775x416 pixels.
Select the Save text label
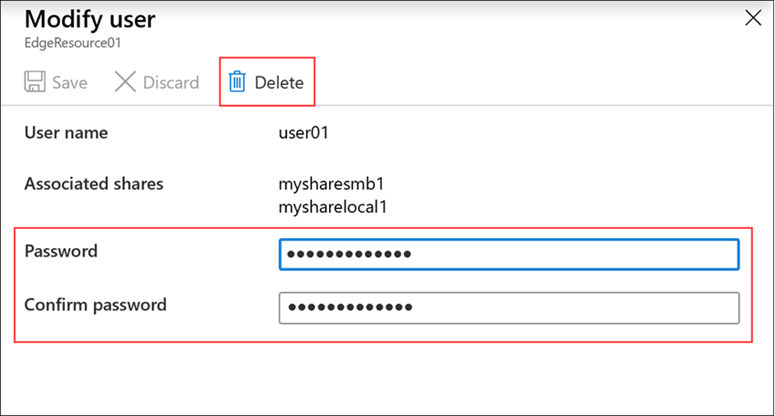point(70,83)
